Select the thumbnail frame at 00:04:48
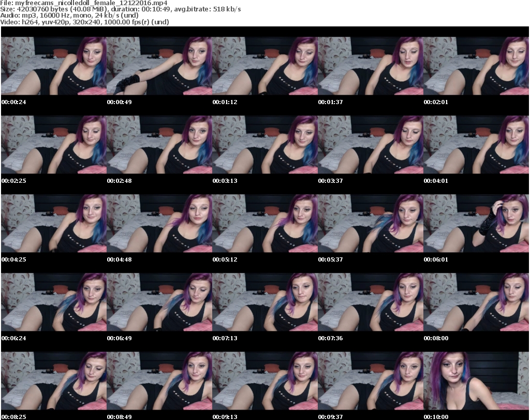 click(x=159, y=223)
